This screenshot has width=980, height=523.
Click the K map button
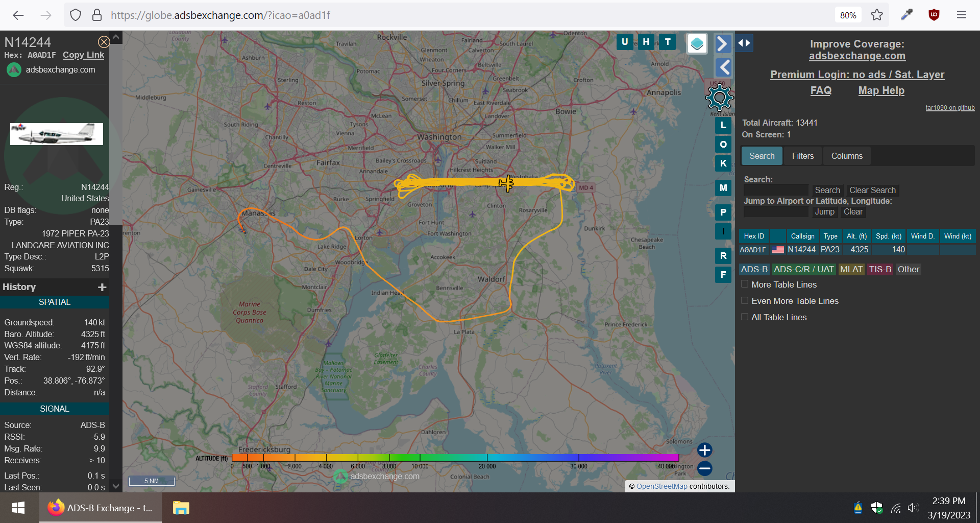[x=723, y=163]
